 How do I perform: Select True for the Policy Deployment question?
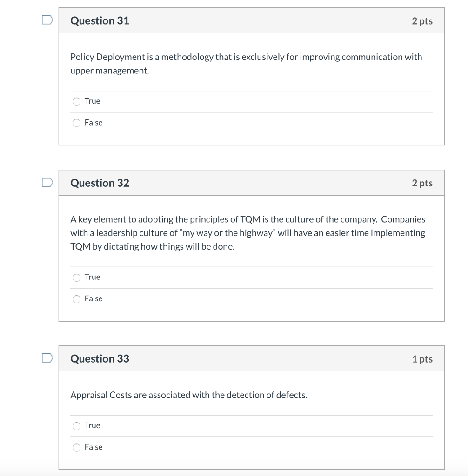[76, 101]
